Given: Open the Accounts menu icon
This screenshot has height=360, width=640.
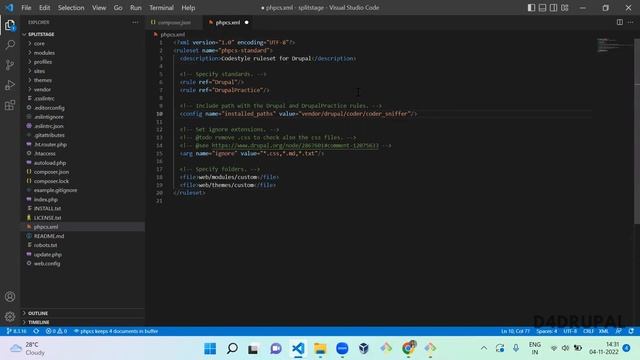Looking at the screenshot, I should point(10,297).
